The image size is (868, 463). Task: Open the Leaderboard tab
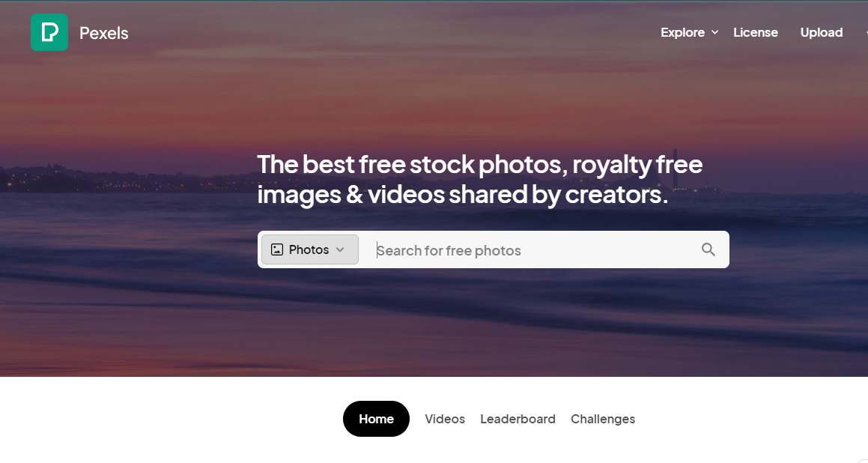pyautogui.click(x=518, y=420)
